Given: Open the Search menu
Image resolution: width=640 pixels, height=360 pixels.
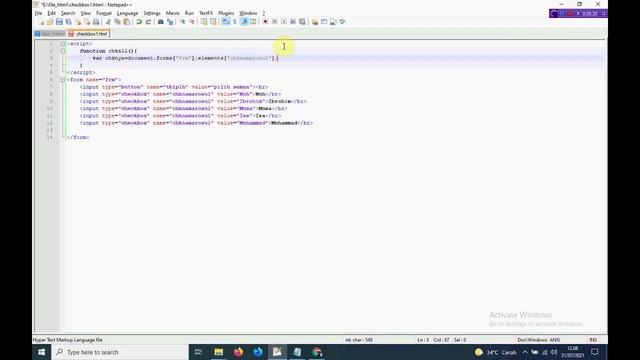Looking at the screenshot, I should (x=68, y=13).
